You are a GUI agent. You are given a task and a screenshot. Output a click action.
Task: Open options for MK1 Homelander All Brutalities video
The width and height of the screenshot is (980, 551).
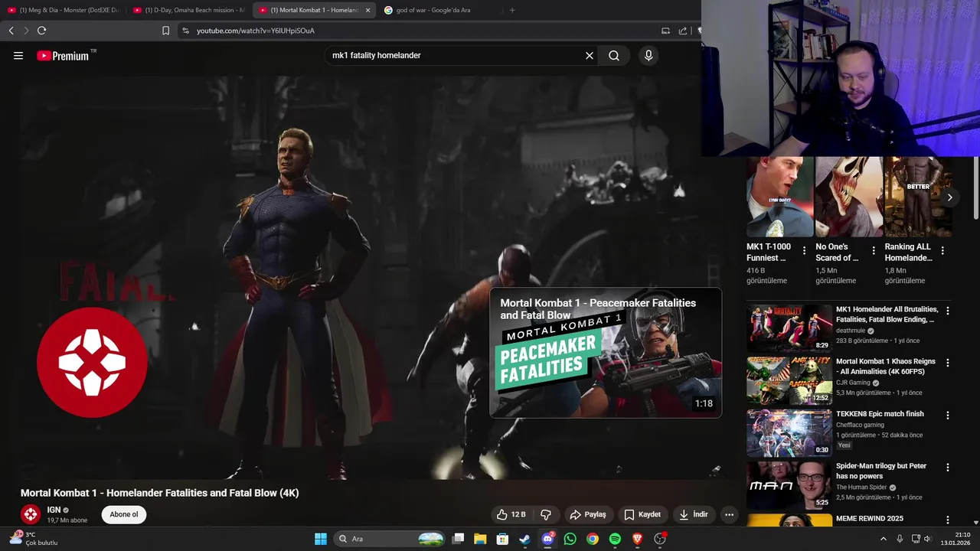948,311
